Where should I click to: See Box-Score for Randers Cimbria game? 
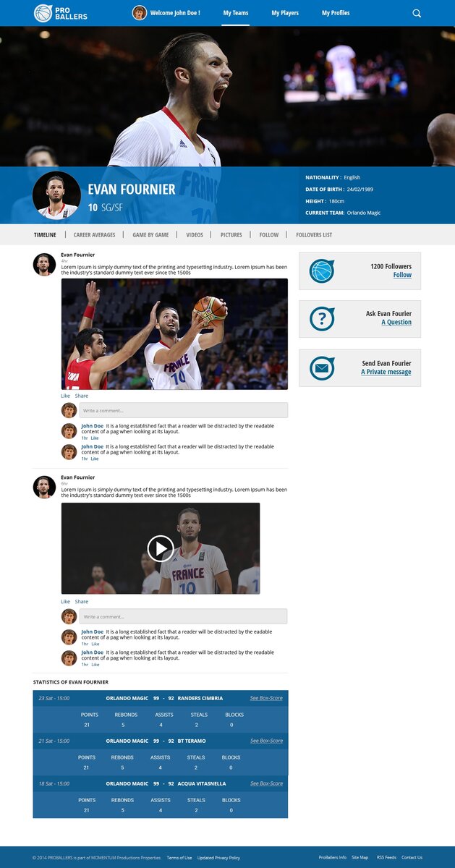266,698
